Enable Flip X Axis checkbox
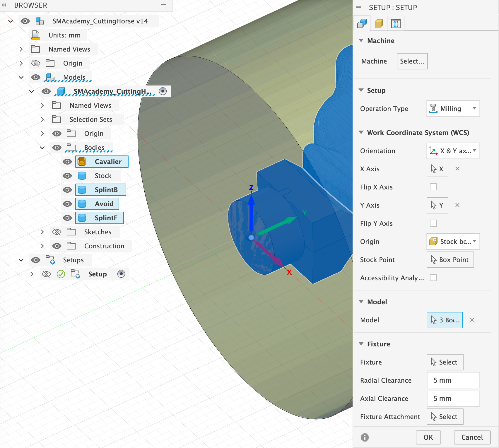This screenshot has height=448, width=499. 433,187
